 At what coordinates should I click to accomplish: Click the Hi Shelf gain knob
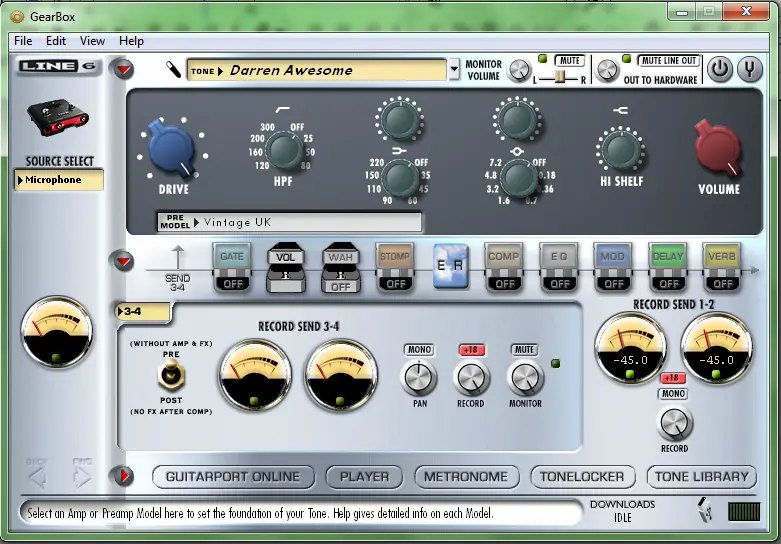(x=621, y=149)
